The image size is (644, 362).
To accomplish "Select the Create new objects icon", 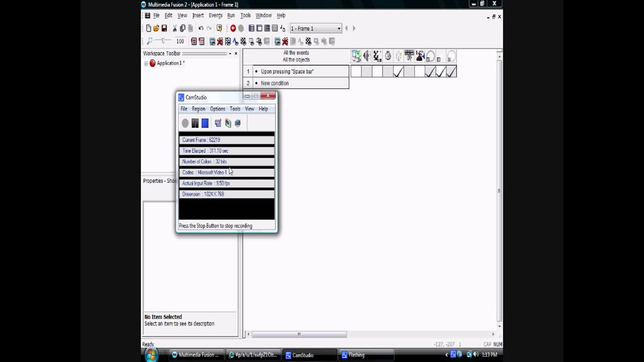I will pyautogui.click(x=398, y=56).
